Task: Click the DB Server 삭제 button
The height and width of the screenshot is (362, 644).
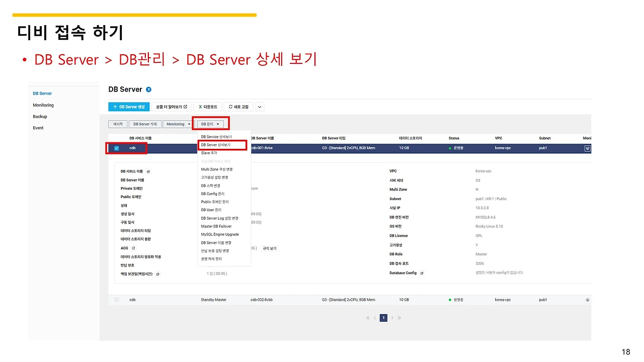Action: click(x=145, y=124)
